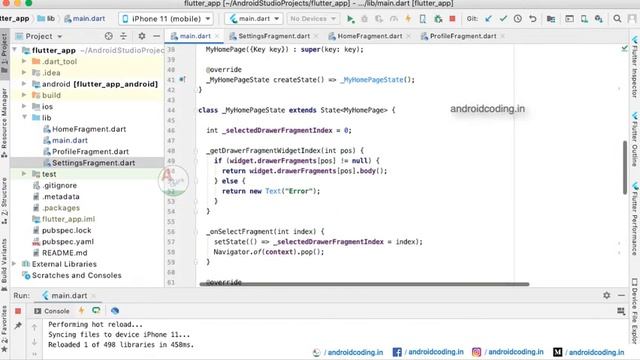This screenshot has width=640, height=360.
Task: Rollback changes with Git undo arrow icon
Action: (x=533, y=19)
